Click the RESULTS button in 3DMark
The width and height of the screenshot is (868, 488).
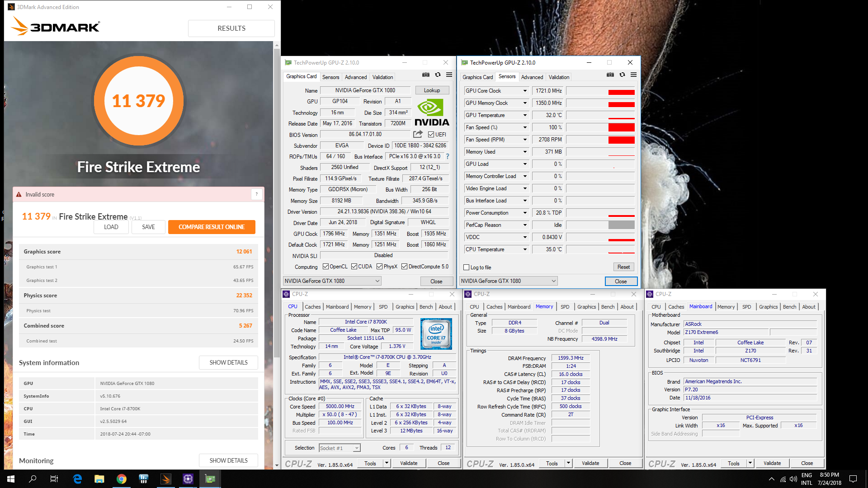coord(231,28)
